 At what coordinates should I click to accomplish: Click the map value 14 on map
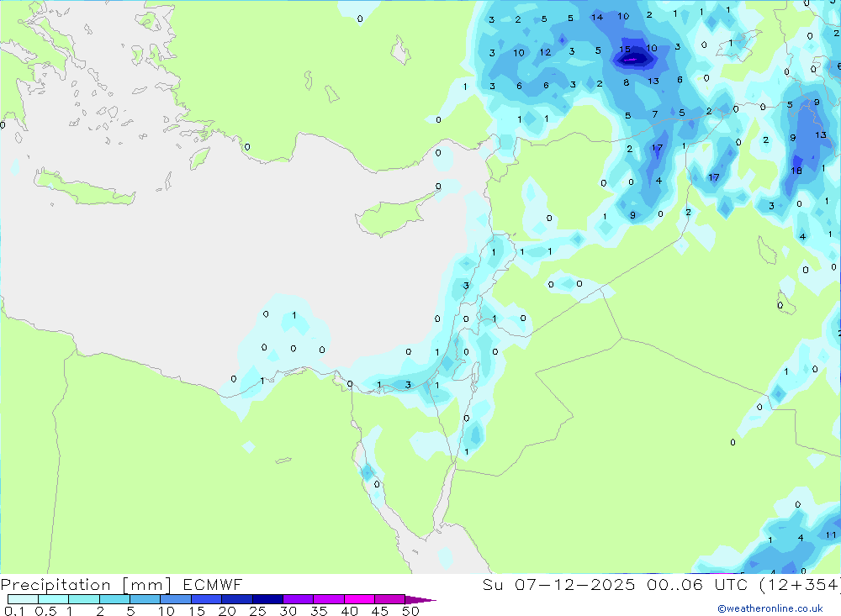tap(597, 17)
